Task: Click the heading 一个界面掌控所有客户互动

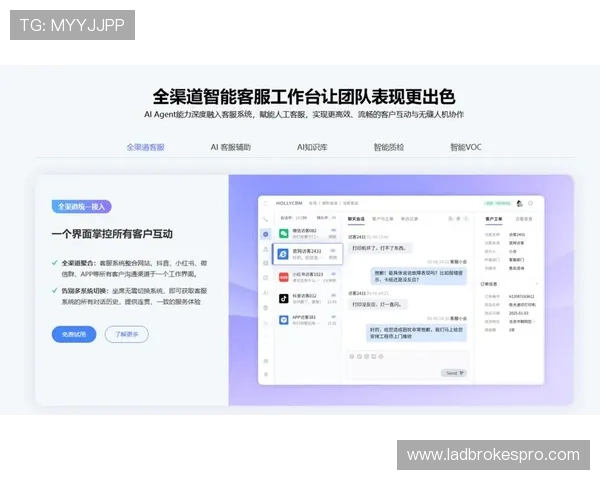Action: pyautogui.click(x=112, y=234)
